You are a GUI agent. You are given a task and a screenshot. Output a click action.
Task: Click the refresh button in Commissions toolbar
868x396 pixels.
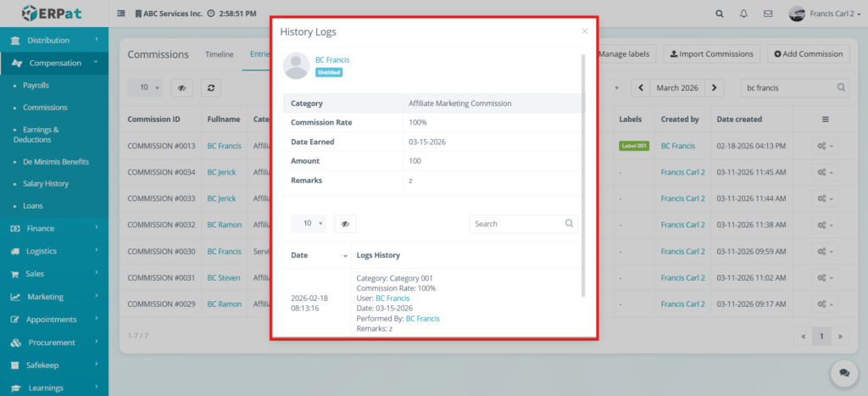tap(211, 87)
